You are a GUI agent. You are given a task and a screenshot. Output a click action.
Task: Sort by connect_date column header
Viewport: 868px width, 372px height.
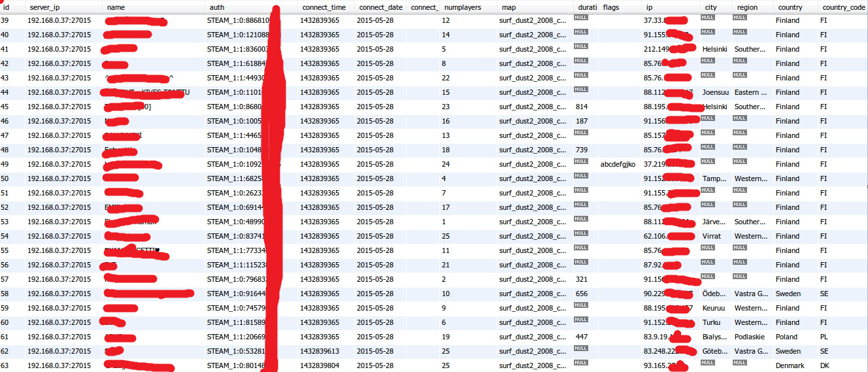[x=381, y=7]
